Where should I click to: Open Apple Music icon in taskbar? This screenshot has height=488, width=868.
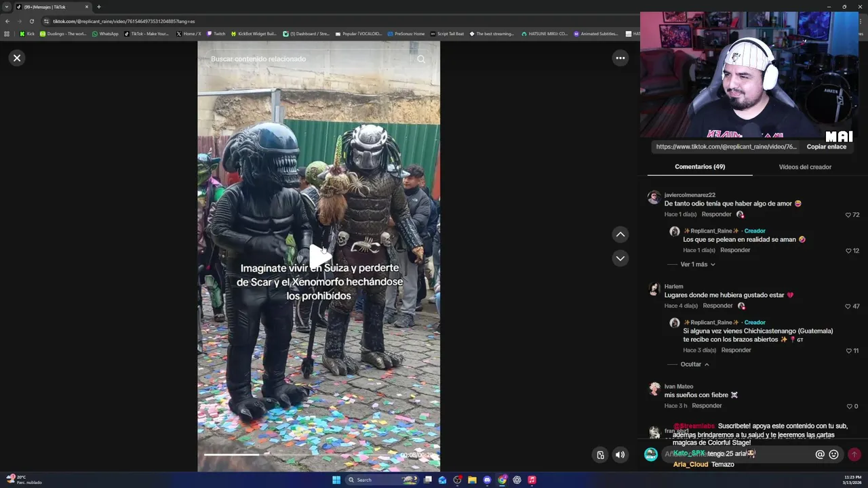[x=532, y=480]
